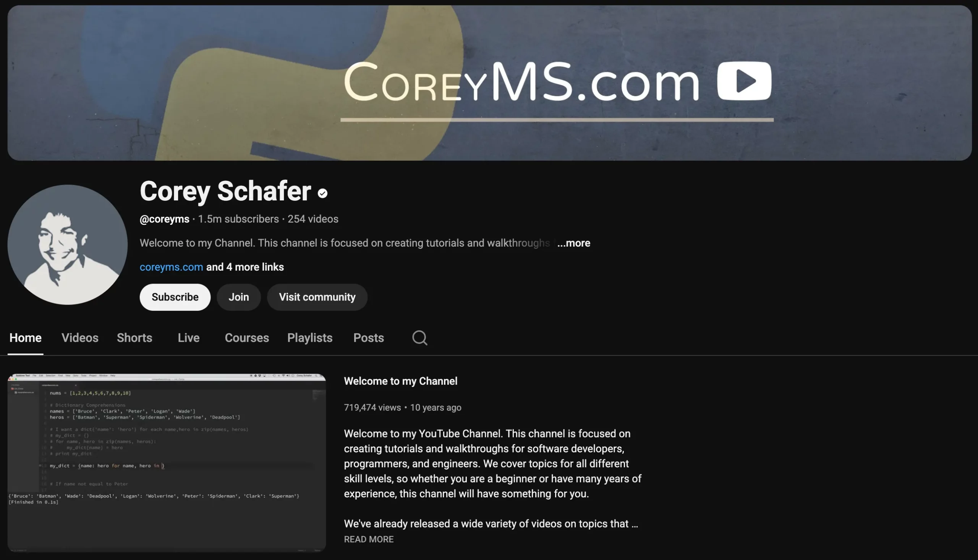
Task: Click the verified badge beside Corey Schafer
Action: click(x=322, y=194)
